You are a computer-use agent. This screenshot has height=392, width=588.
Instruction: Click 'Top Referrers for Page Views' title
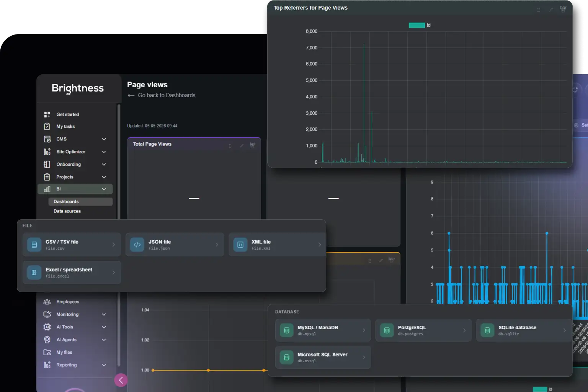[x=310, y=8]
